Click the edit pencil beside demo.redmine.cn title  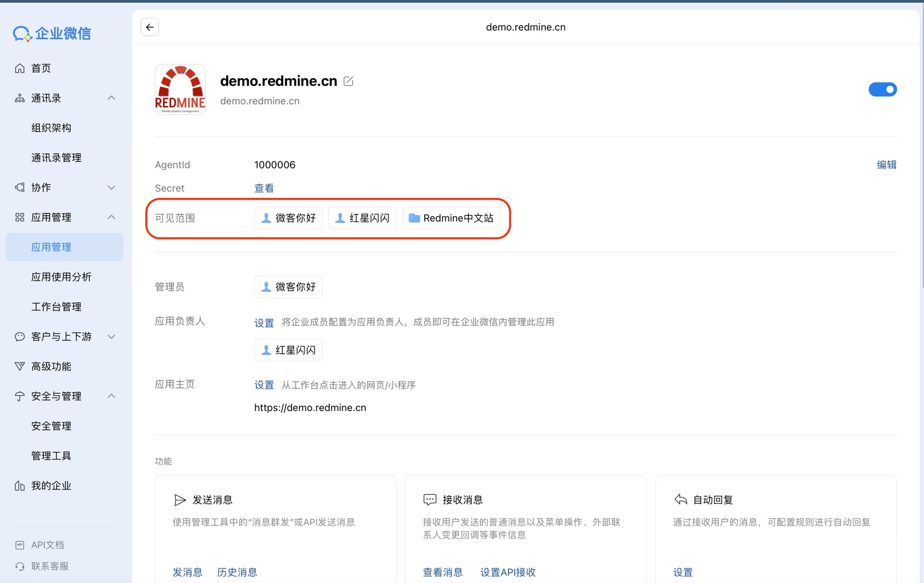[x=349, y=81]
